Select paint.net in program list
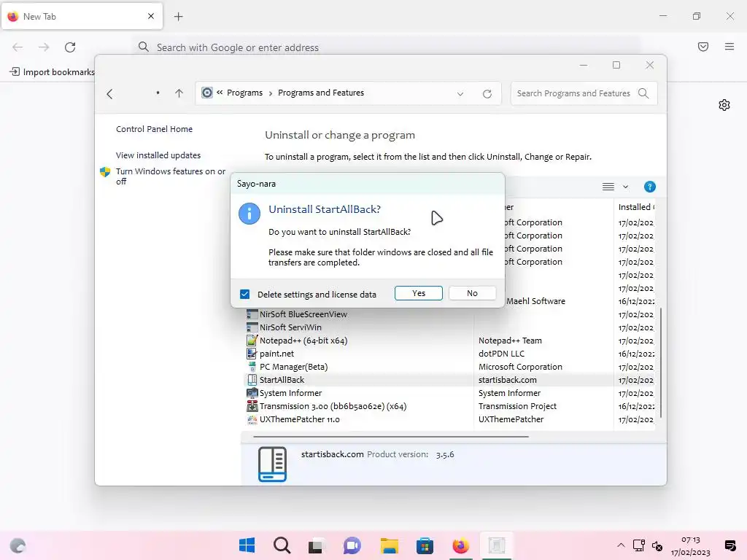 tap(276, 354)
